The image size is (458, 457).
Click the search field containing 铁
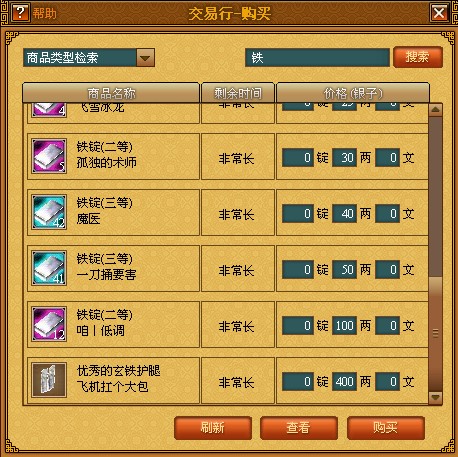click(x=317, y=58)
